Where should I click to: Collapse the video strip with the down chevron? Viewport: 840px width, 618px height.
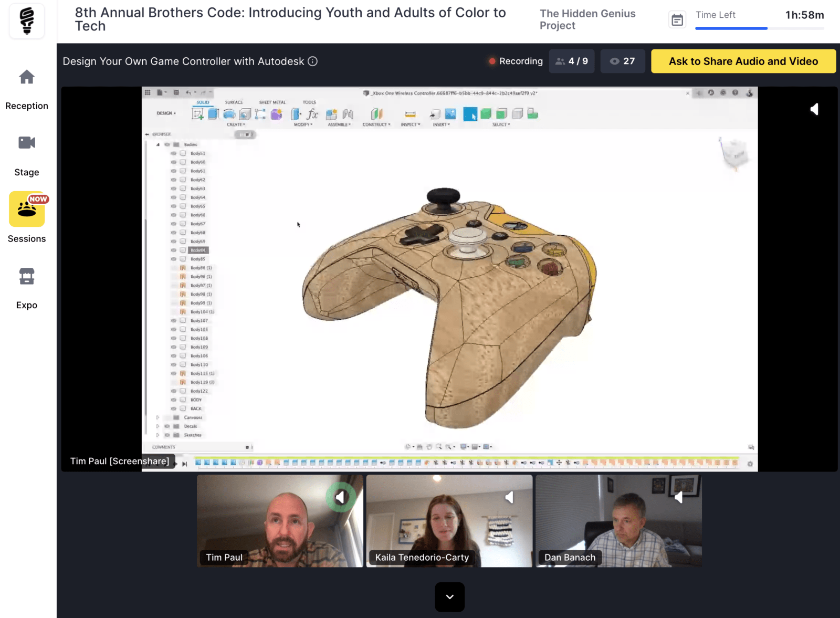coord(449,596)
